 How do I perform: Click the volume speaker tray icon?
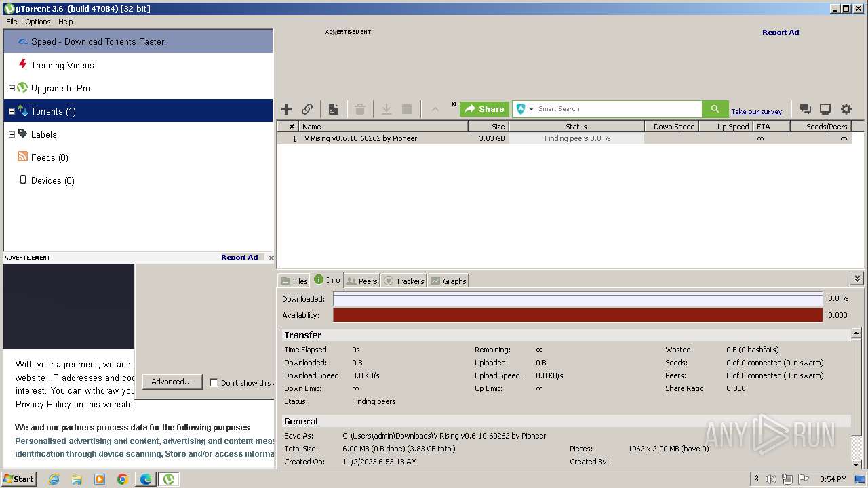tap(771, 479)
